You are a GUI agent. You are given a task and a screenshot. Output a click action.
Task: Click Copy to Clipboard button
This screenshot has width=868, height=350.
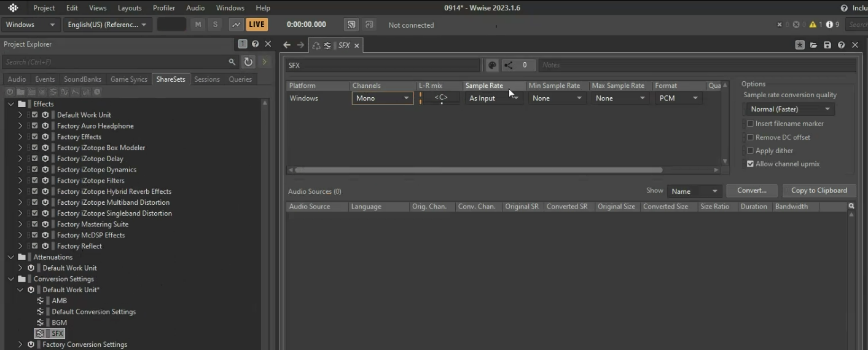click(x=819, y=191)
